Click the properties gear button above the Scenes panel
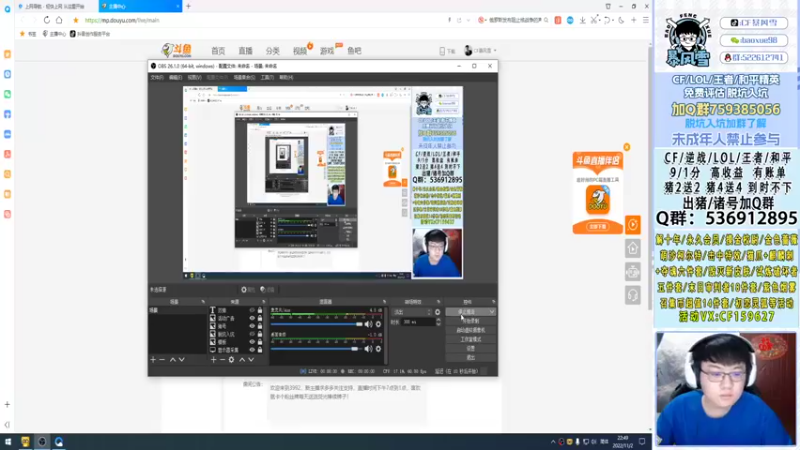800x450 pixels. point(247,290)
